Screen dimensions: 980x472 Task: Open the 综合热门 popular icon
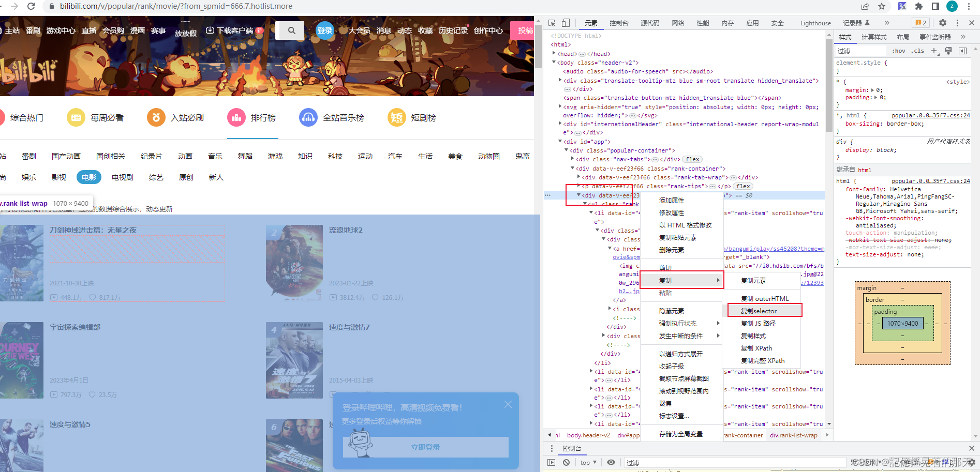tap(2, 117)
